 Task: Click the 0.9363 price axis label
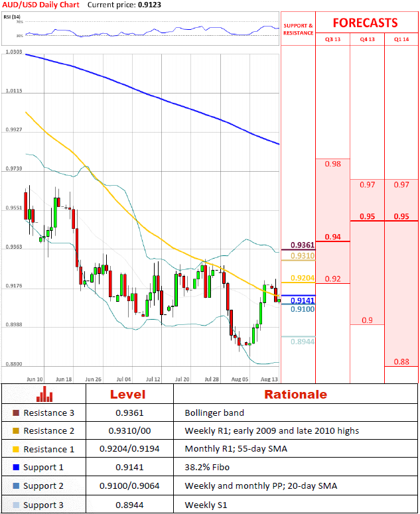click(14, 247)
